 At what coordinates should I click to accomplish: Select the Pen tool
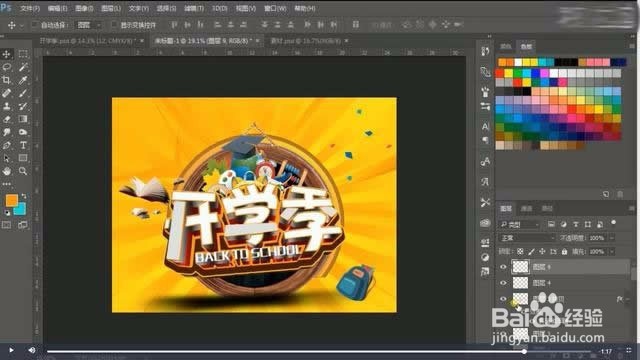[7, 145]
